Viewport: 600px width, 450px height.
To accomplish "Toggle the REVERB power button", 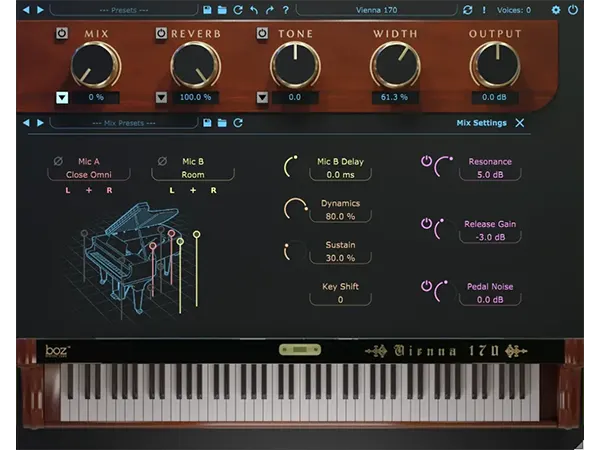I will tap(161, 34).
